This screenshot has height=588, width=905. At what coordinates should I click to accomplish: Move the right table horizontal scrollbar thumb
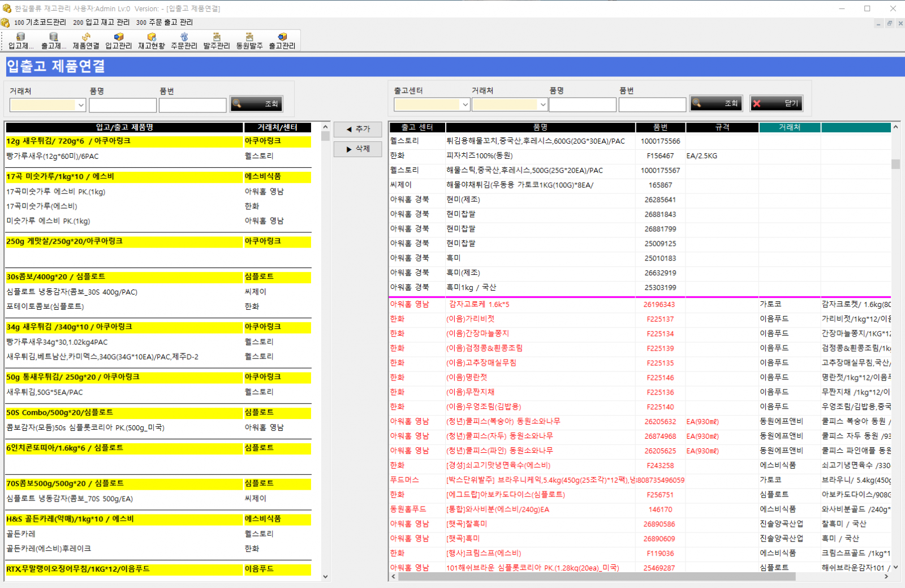click(x=597, y=577)
